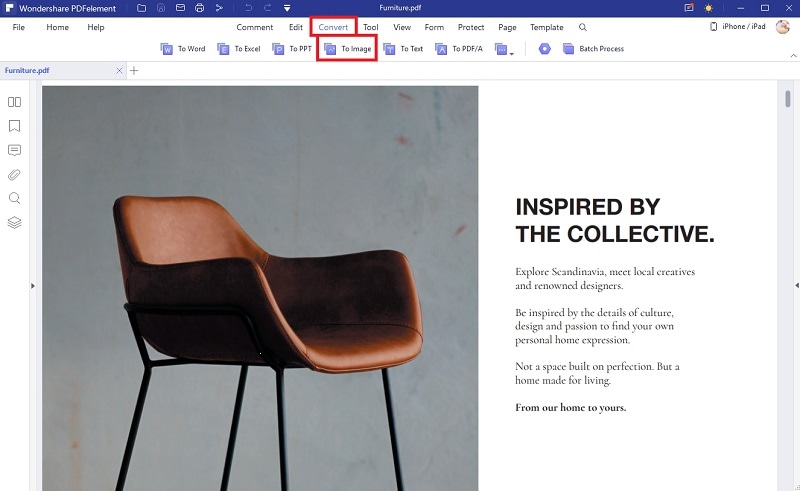Click the redo arrow icon
The width and height of the screenshot is (800, 491).
click(x=267, y=8)
